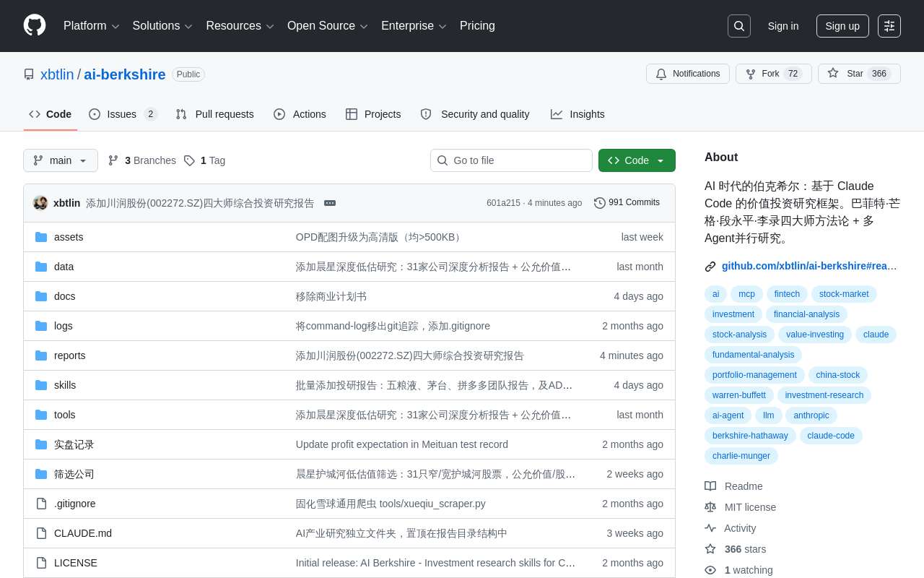Screen dimensions: 924x578
Task: Click the MIT license scale icon
Action: pos(710,507)
